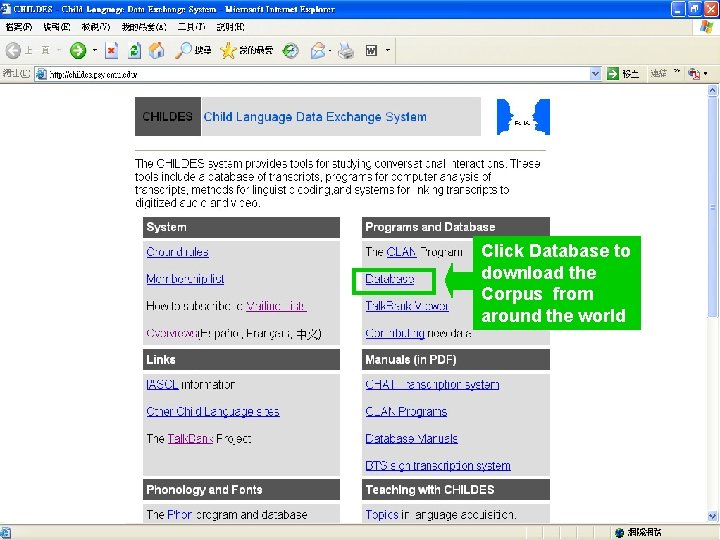The height and width of the screenshot is (540, 720).
Task: Open the Mail envelope icon
Action: coord(318,50)
